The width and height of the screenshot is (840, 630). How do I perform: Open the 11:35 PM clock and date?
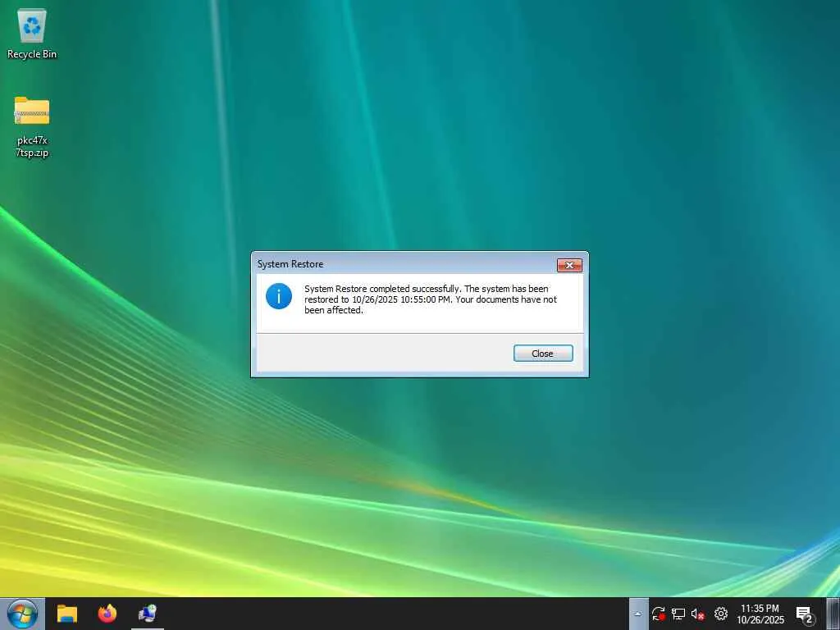[760, 614]
